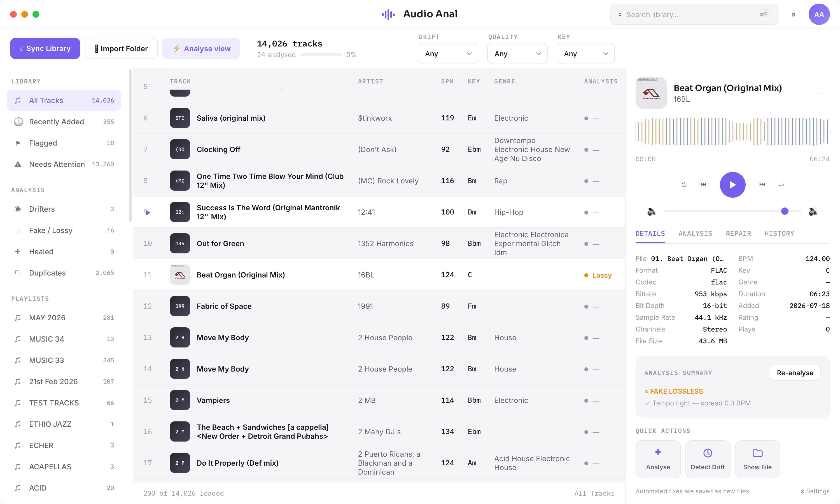Click the Beat Organ album art thumbnail in list
Screen dimensions: 840x504
coord(180,275)
